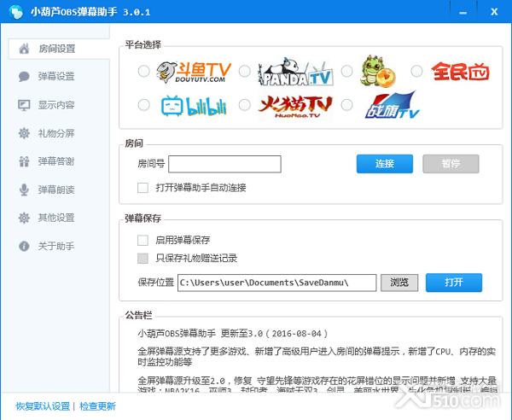Select the bilibili platform radio button
Screen dimensions: 512x420
143,105
